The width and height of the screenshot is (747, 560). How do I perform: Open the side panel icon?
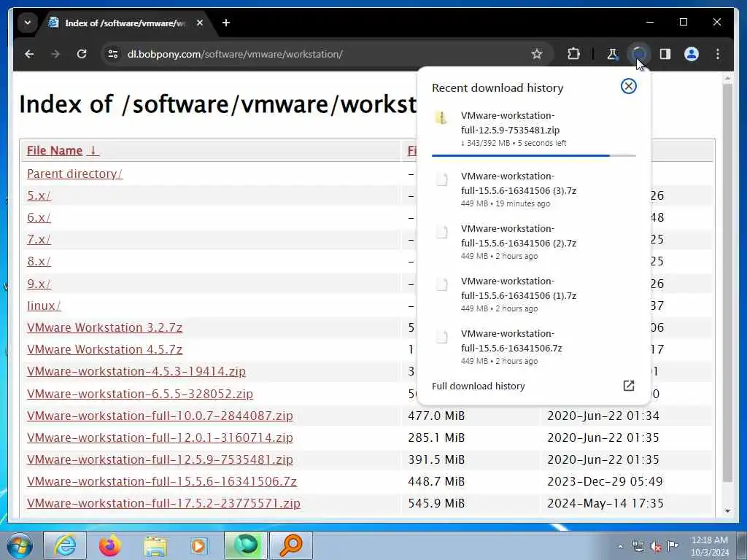(665, 54)
